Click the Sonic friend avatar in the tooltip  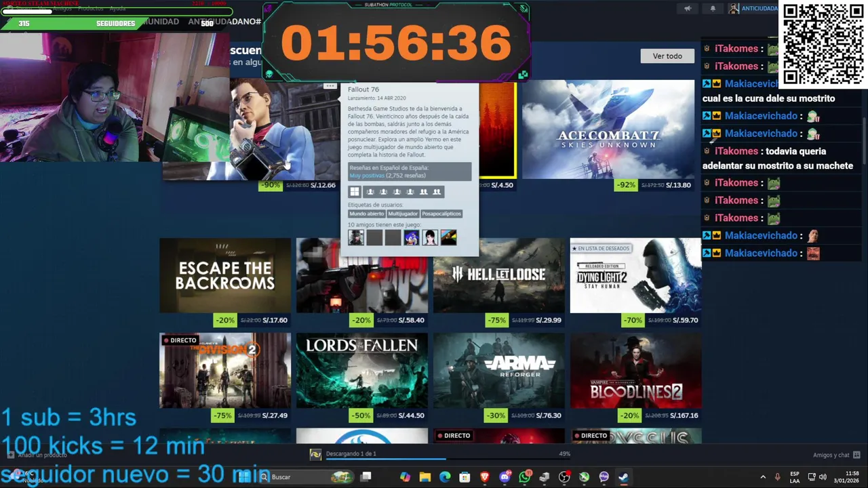pos(412,237)
